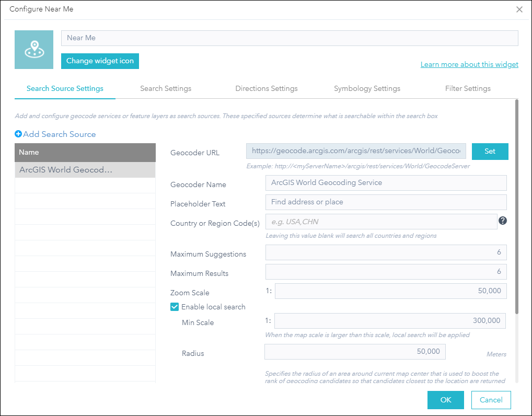The image size is (532, 416).
Task: Disable the Enable local search checkbox
Action: tap(175, 307)
